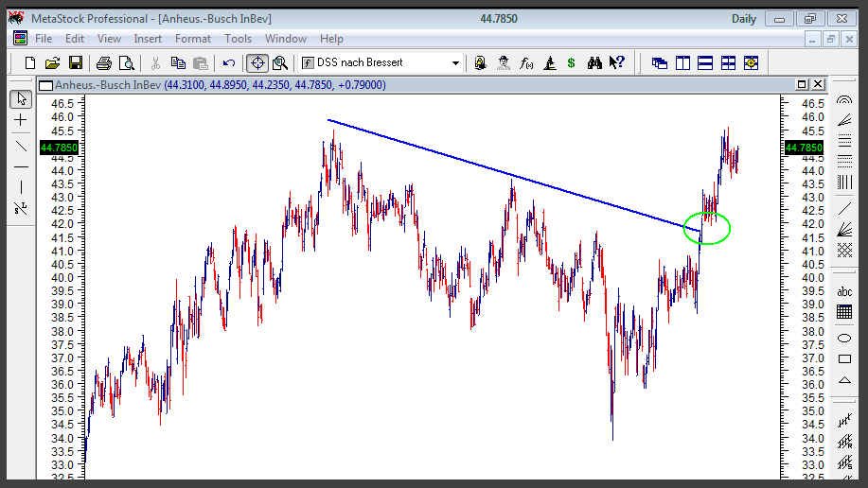868x488 pixels.
Task: Choose the vertical line tool
Action: click(21, 187)
